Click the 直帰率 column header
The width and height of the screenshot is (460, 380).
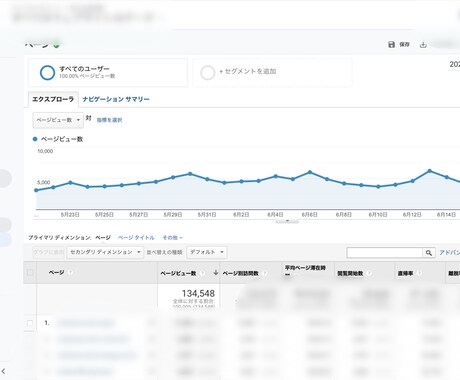(x=405, y=273)
